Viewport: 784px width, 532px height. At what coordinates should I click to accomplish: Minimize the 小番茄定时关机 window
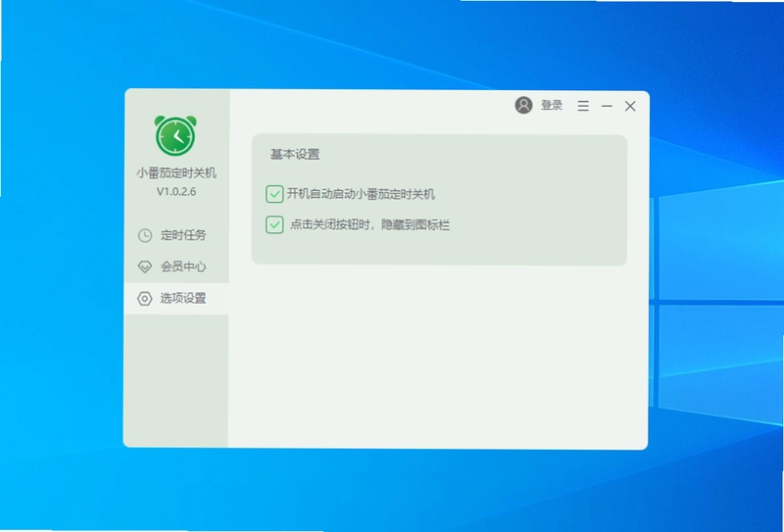pyautogui.click(x=607, y=106)
